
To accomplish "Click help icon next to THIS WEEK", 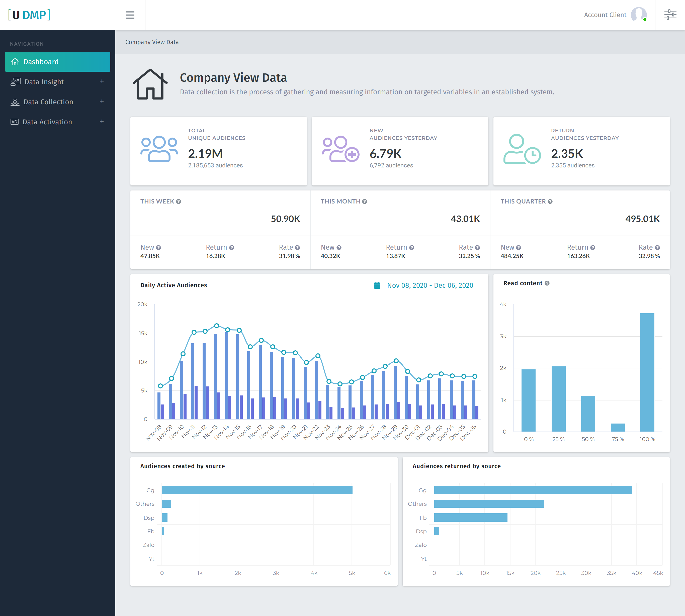I will [x=179, y=202].
